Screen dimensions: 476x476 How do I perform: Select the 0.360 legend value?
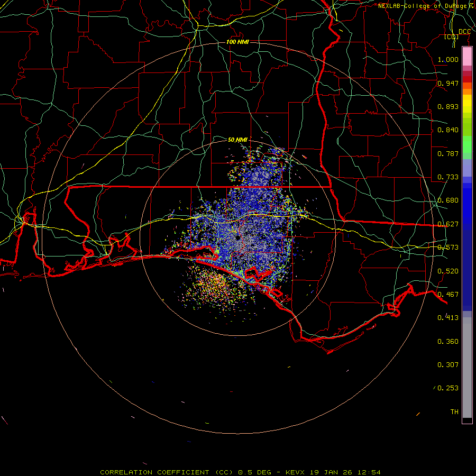(448, 342)
